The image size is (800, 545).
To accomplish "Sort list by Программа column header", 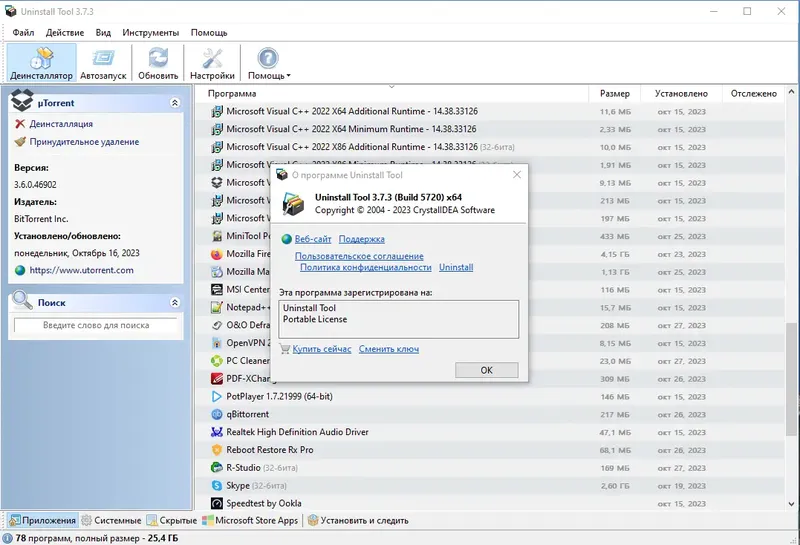I will [232, 94].
